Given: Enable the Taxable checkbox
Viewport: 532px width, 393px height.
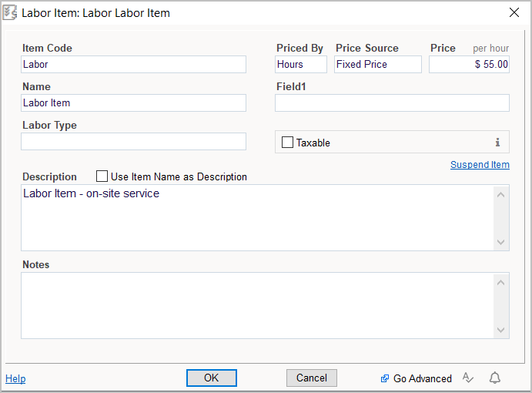Looking at the screenshot, I should coord(288,143).
